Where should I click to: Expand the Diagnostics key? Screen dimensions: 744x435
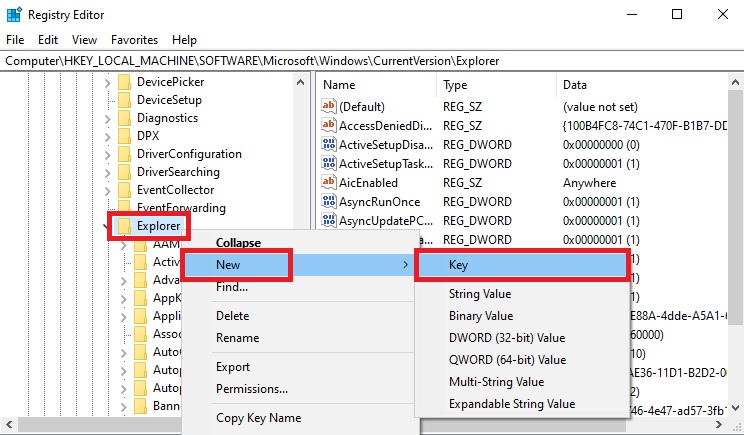click(x=108, y=119)
